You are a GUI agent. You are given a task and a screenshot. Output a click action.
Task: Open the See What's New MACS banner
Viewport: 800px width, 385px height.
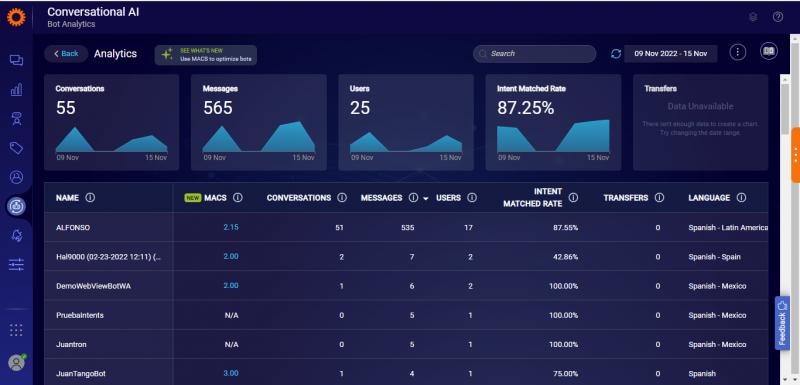point(206,55)
